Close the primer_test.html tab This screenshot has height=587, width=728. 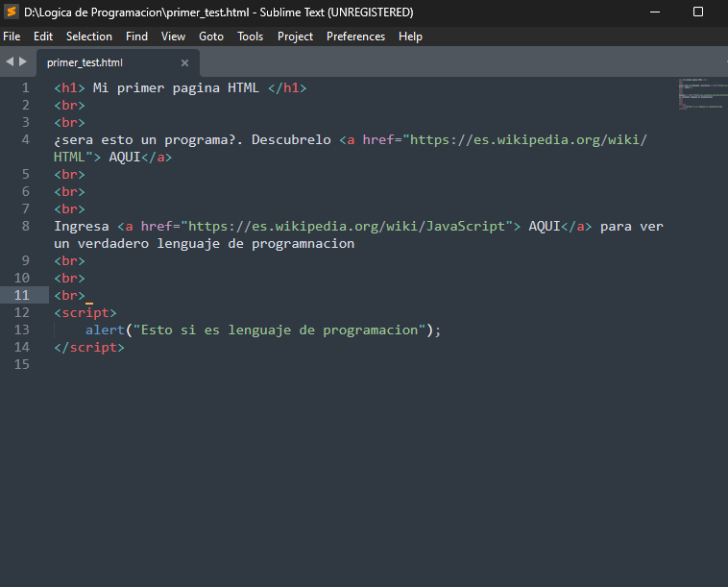click(184, 62)
